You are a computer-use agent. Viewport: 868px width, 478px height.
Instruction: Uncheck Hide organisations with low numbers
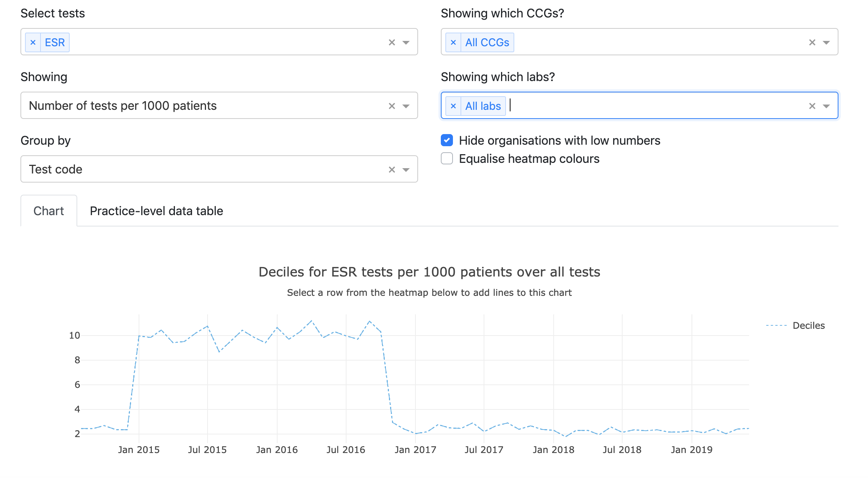coord(447,141)
